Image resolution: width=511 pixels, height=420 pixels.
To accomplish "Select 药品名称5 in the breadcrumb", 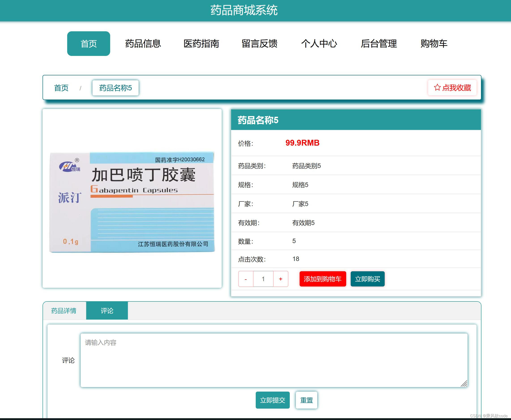I will tap(115, 88).
